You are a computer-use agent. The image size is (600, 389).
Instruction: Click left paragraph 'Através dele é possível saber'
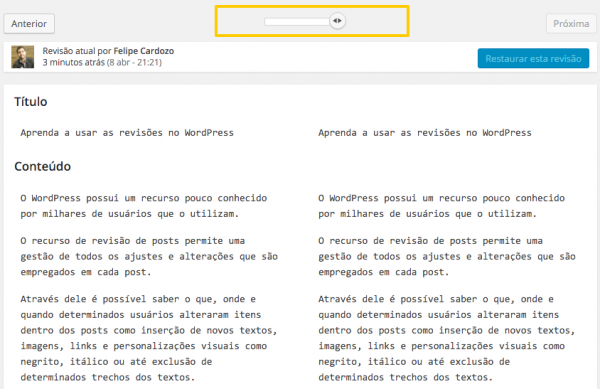tap(149, 338)
